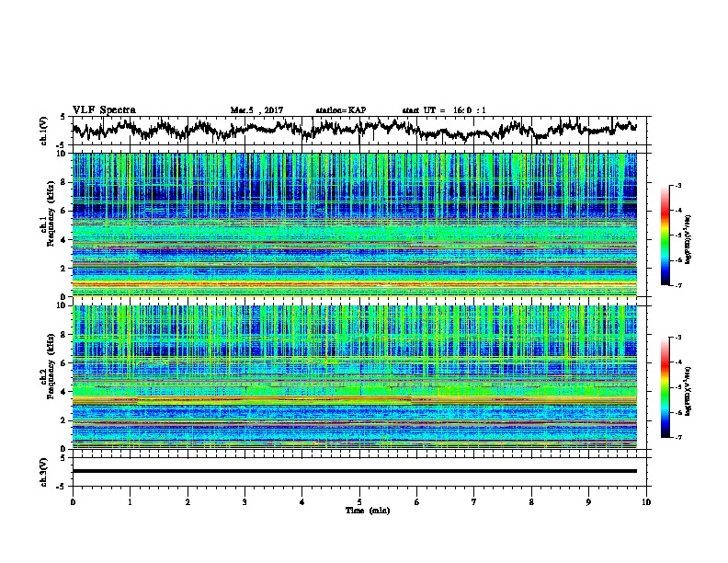The width and height of the screenshot is (728, 563).
Task: Click time axis tick label '0'
Action: tap(73, 502)
